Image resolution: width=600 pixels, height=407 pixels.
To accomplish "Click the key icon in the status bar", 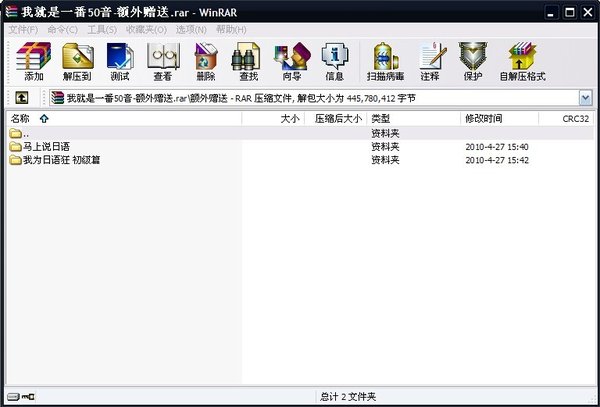I will (x=28, y=397).
